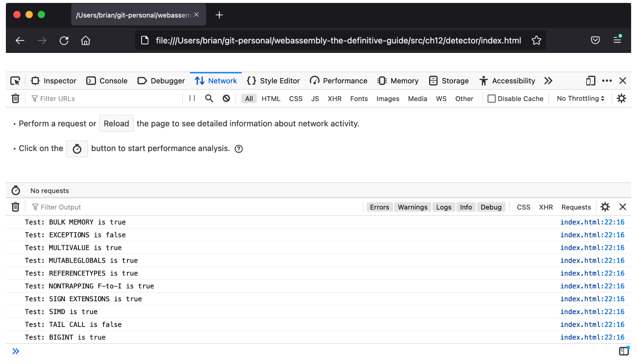Screen dimensions: 637x364
Task: Activate the element picker tool
Action: tap(15, 81)
